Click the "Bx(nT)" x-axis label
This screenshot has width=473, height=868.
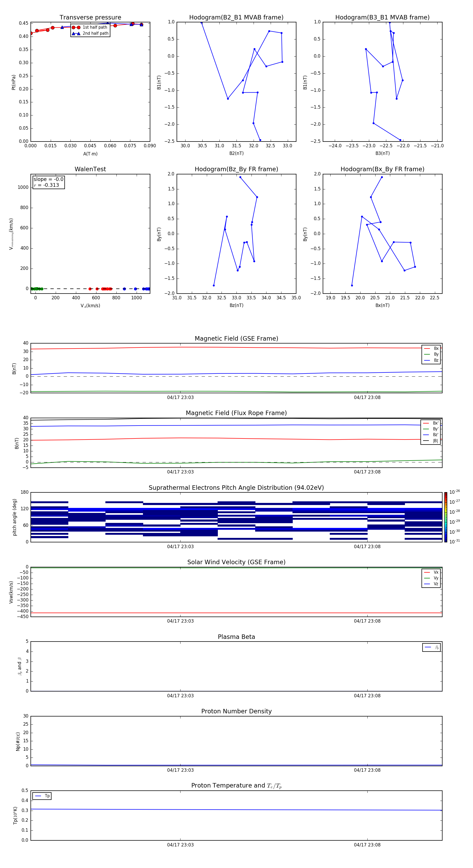click(x=382, y=305)
